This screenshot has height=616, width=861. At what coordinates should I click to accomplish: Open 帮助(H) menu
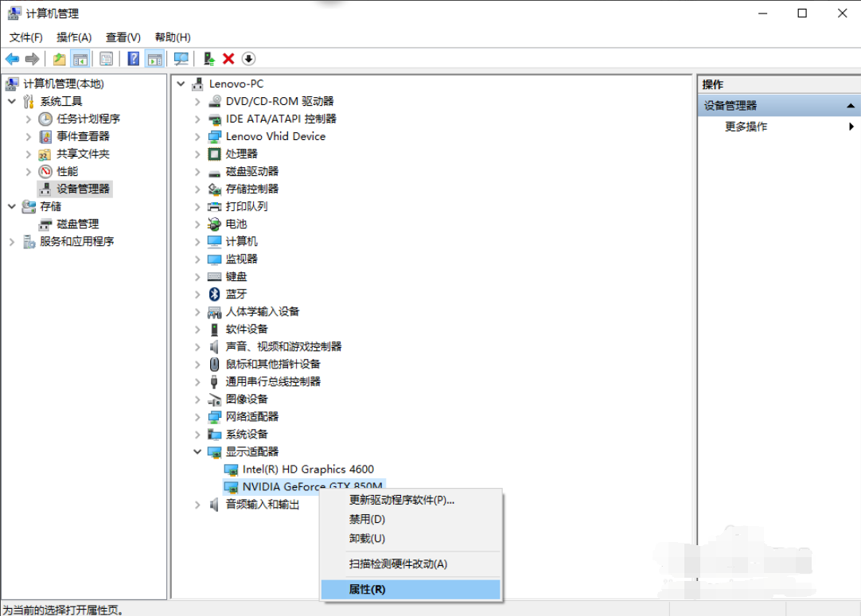pyautogui.click(x=173, y=37)
